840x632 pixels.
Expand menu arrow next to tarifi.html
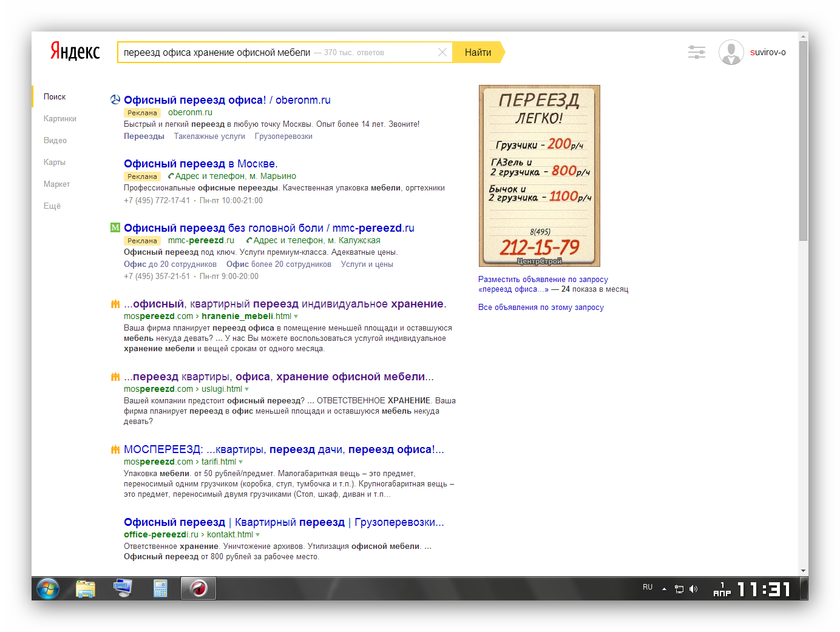click(241, 462)
